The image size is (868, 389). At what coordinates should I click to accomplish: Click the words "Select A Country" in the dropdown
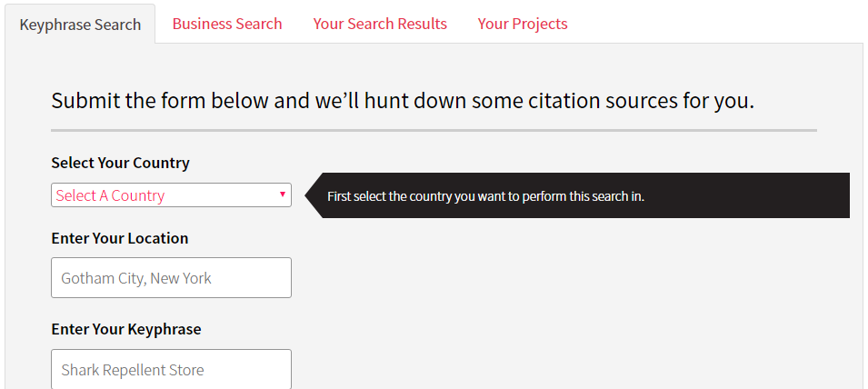click(x=110, y=195)
